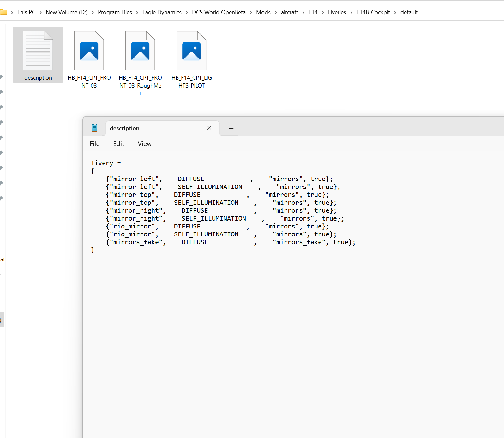The width and height of the screenshot is (504, 438).
Task: Click the "mirror_left" SELF_ILLUMINATION line
Action: click(223, 187)
